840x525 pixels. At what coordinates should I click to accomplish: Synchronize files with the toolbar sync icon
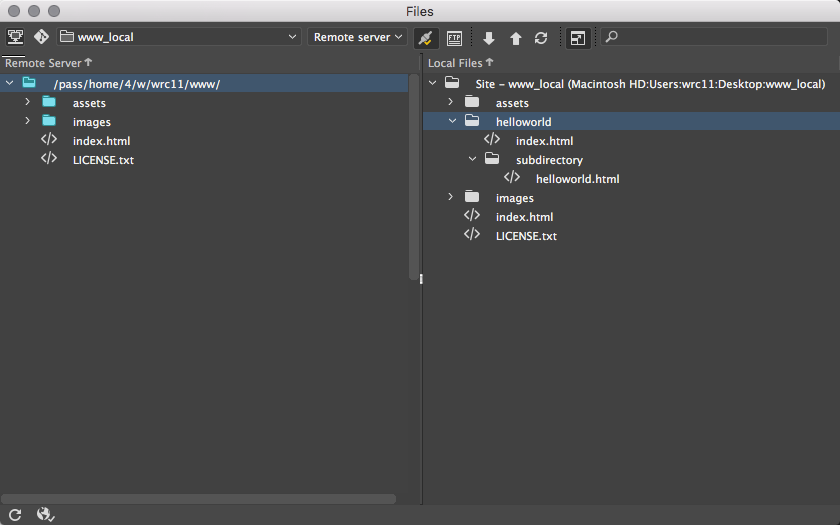click(x=541, y=38)
